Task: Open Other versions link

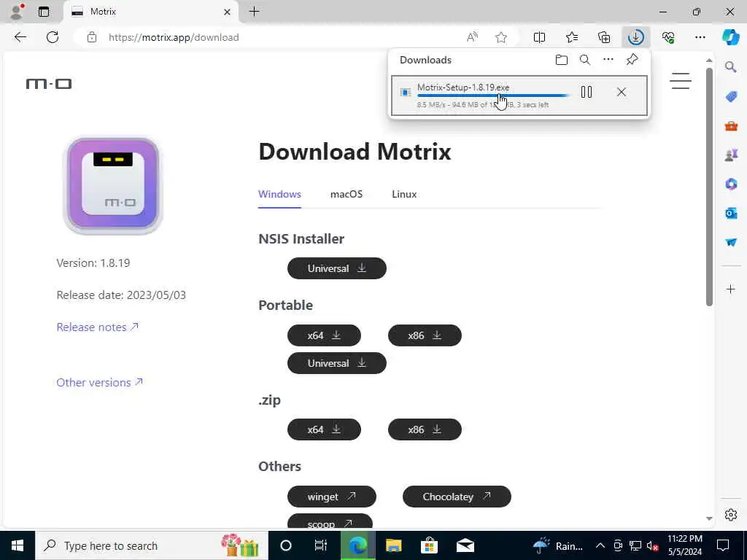Action: [99, 382]
